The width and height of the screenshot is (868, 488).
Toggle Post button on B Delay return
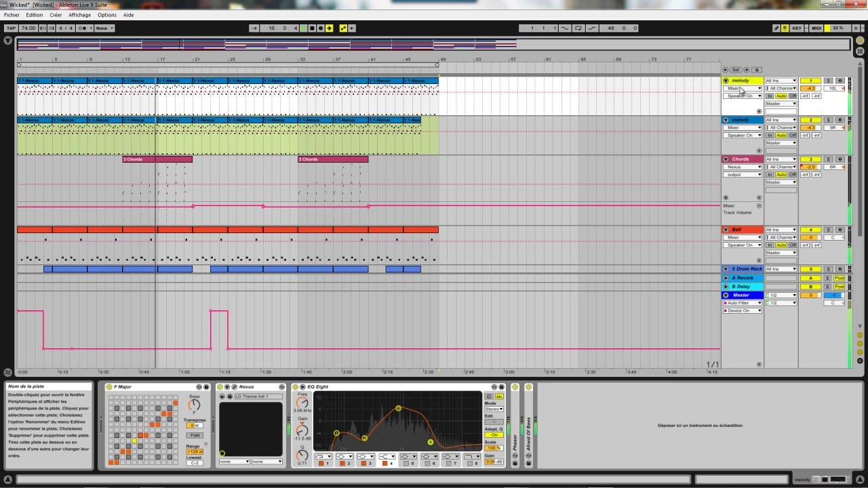840,287
